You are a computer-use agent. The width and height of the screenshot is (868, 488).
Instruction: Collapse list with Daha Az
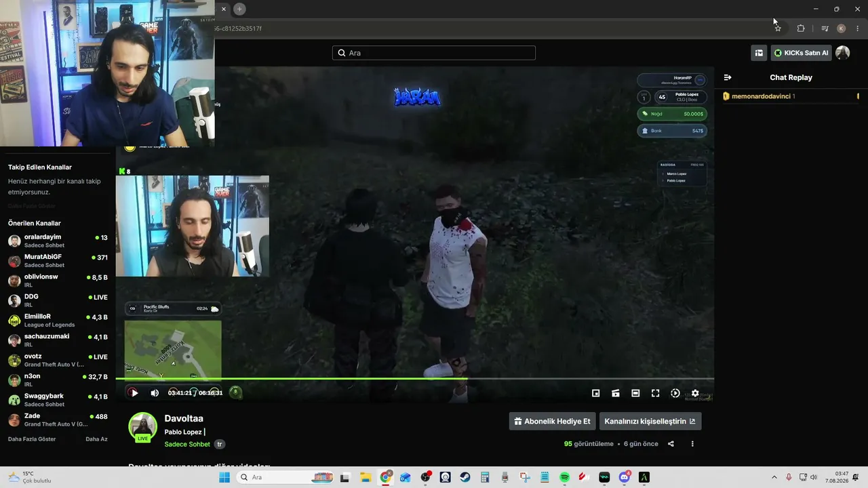(96, 439)
